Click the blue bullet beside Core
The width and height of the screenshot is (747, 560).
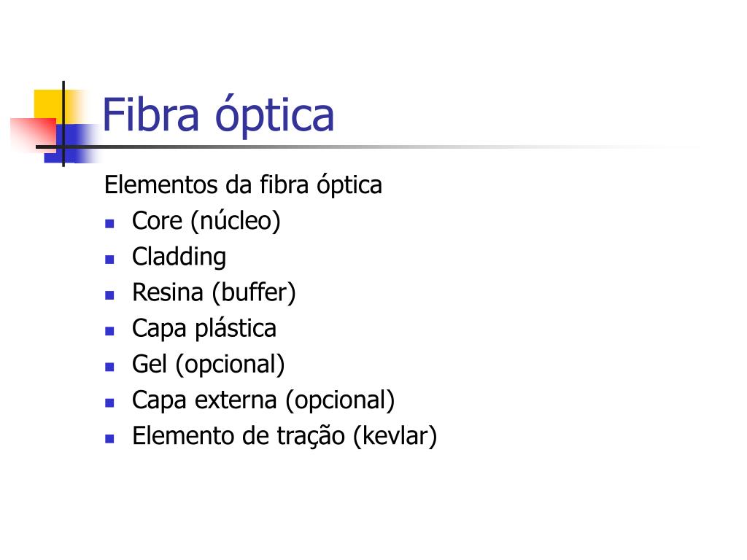coord(109,223)
